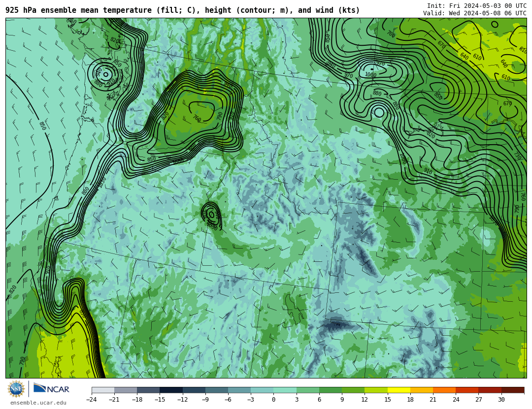Screen dimensions: 532x409
Task: Click the Valid: Wed 2024-05-08 06 UTC text
Action: [475, 13]
